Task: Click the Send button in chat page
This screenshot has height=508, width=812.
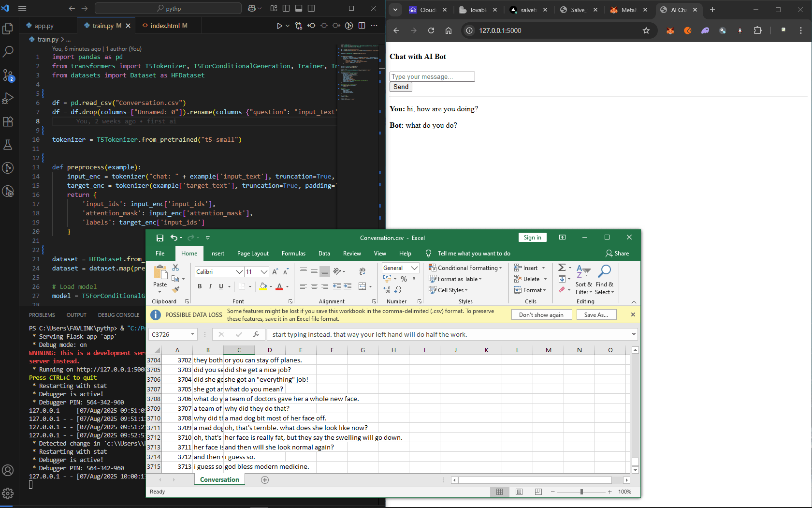Action: click(401, 87)
